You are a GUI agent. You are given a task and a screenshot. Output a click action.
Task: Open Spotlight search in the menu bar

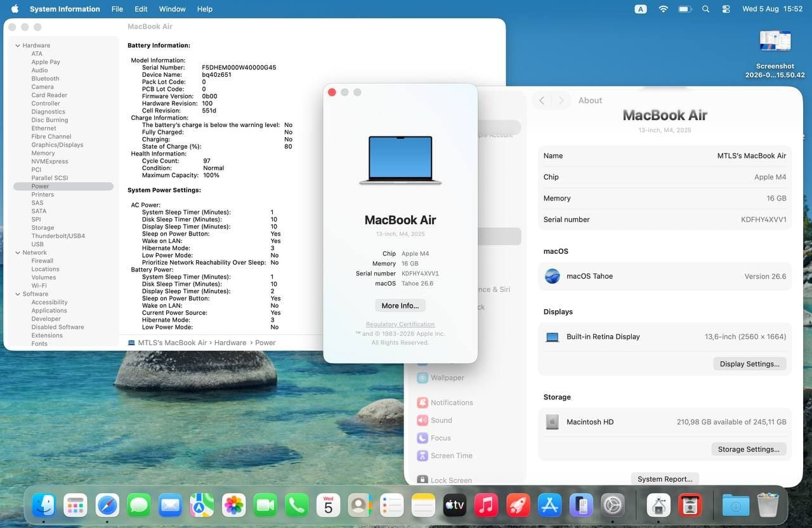705,9
